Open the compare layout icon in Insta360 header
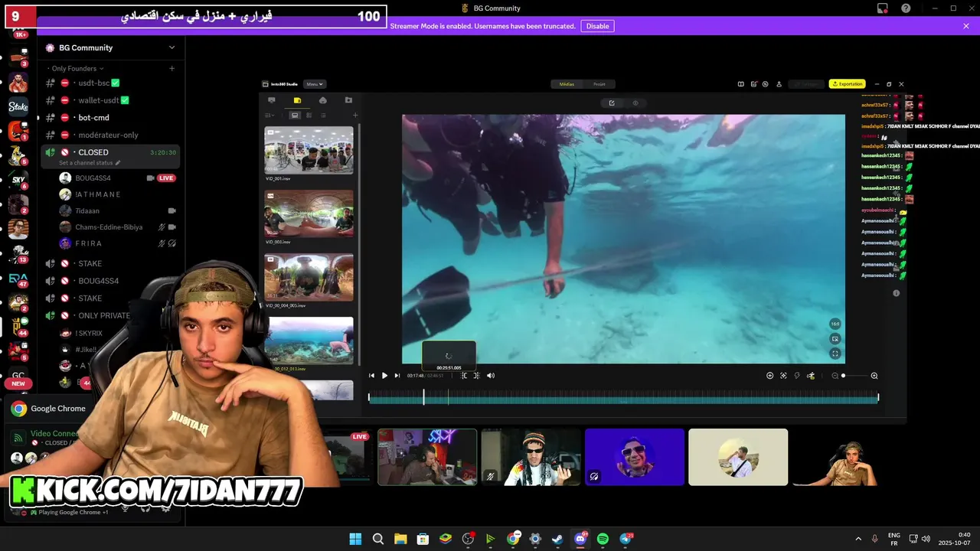This screenshot has height=551, width=980. click(x=740, y=84)
